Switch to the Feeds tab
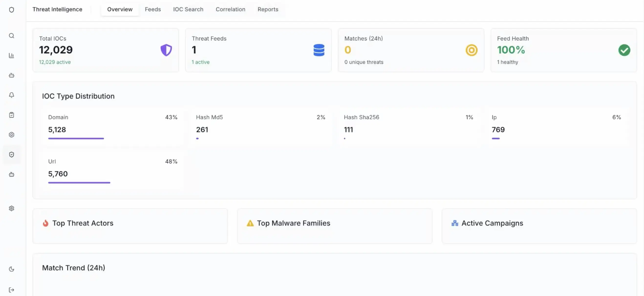The image size is (644, 296). [153, 9]
